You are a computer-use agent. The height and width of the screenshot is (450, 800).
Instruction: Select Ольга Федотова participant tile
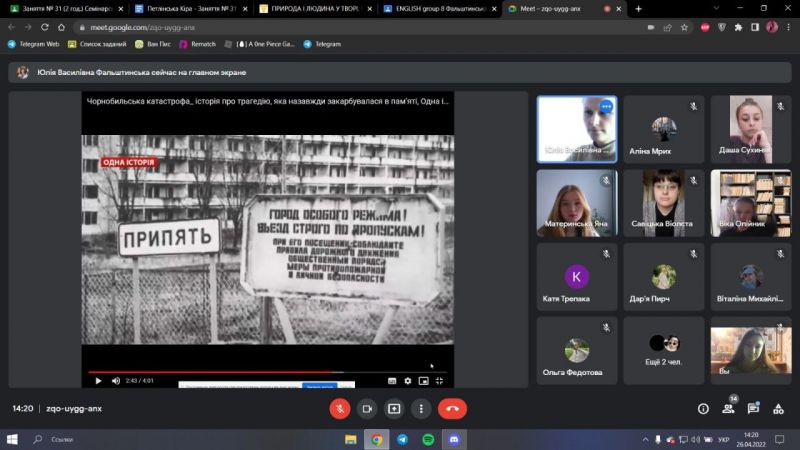point(577,351)
